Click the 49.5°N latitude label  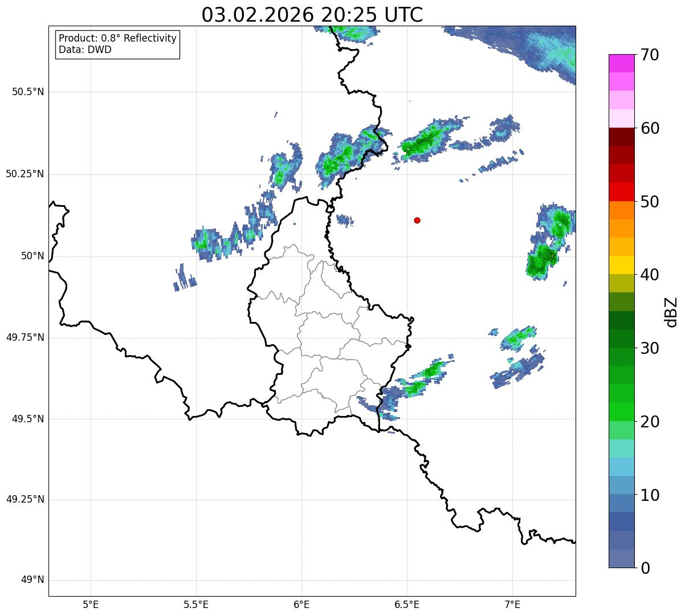pyautogui.click(x=28, y=419)
